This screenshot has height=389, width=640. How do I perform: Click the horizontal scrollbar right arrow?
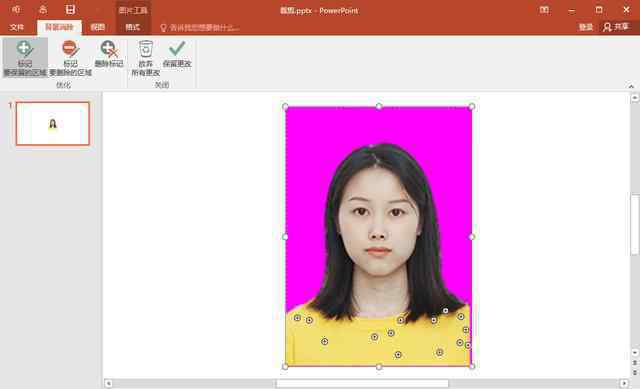click(624, 383)
